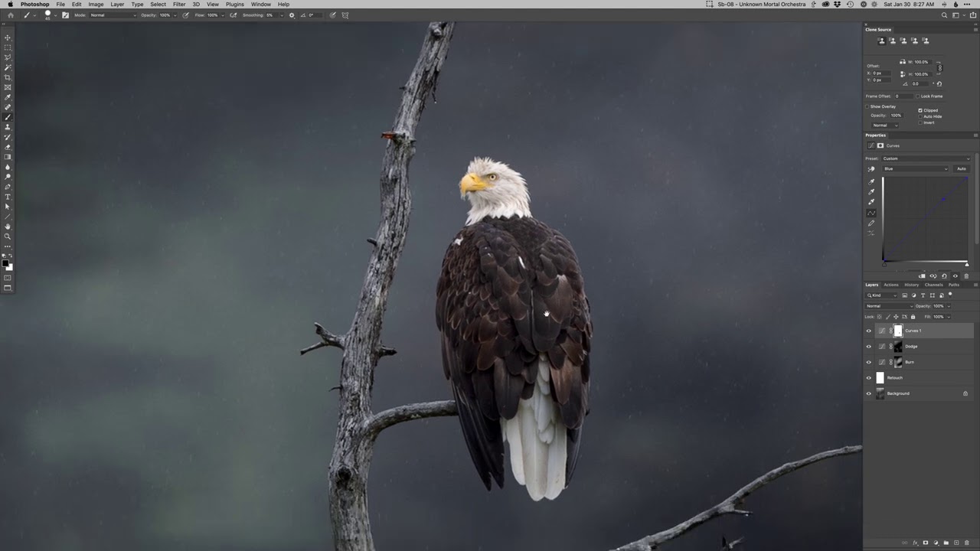Viewport: 980px width, 551px height.
Task: Select the Gradient tool
Action: coord(8,157)
